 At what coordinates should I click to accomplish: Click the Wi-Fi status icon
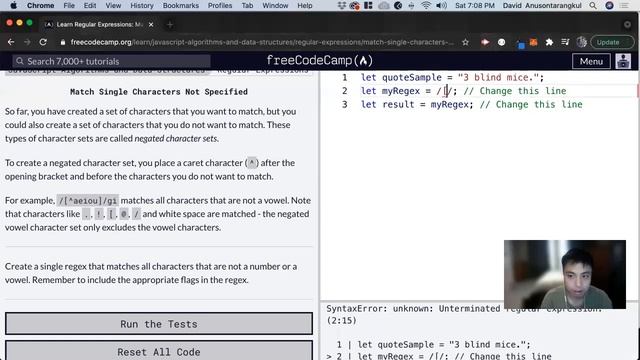426,5
